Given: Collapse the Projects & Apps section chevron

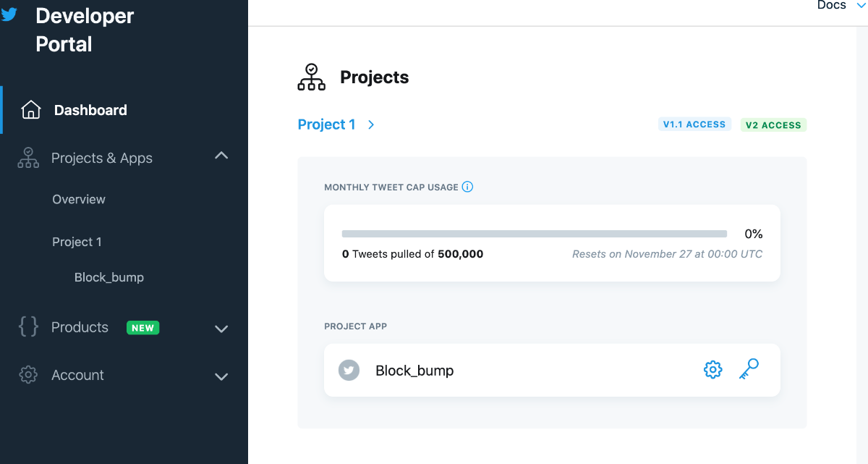Looking at the screenshot, I should pyautogui.click(x=222, y=156).
